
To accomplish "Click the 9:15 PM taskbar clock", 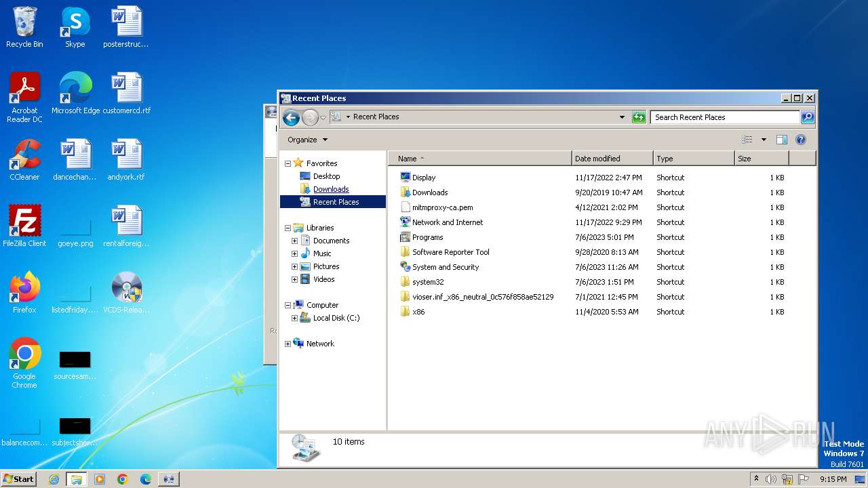I will click(833, 479).
